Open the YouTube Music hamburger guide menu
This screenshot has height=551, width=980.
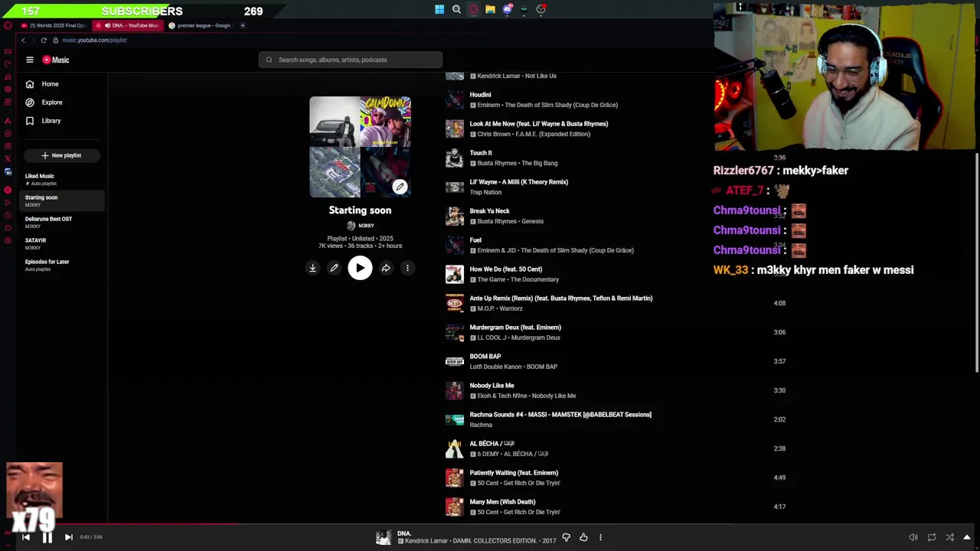point(30,60)
